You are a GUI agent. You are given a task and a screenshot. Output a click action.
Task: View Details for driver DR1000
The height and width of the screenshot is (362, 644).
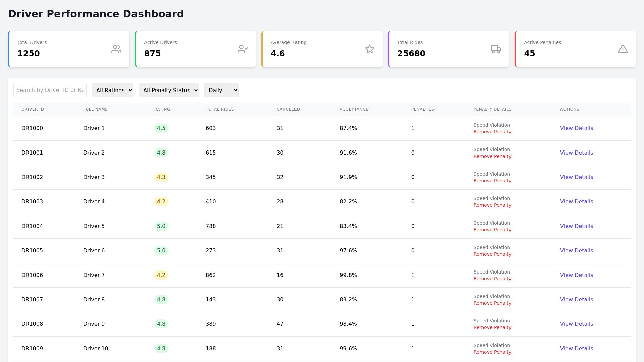tap(576, 128)
